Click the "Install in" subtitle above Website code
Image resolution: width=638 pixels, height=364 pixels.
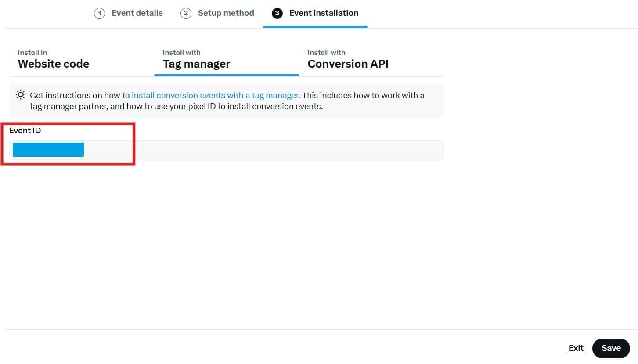point(32,52)
